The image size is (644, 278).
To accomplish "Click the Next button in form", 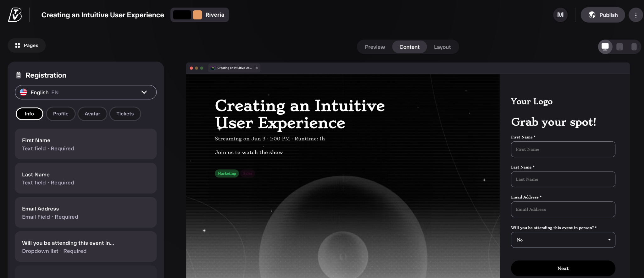I will click(563, 268).
